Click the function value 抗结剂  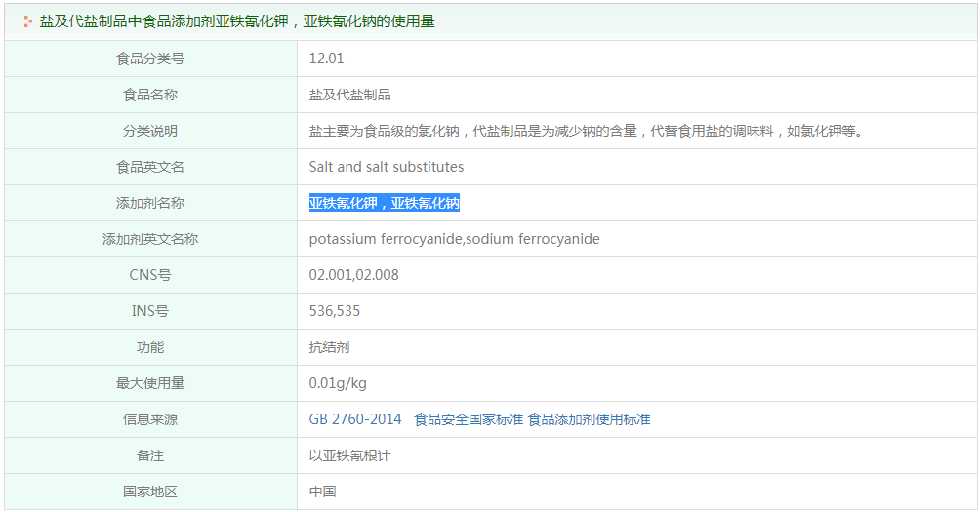329,347
